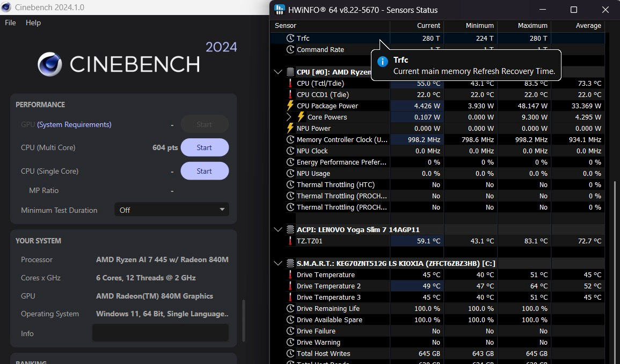This screenshot has height=364, width=620.
Task: Click the Core Powers lightning icon
Action: [301, 117]
